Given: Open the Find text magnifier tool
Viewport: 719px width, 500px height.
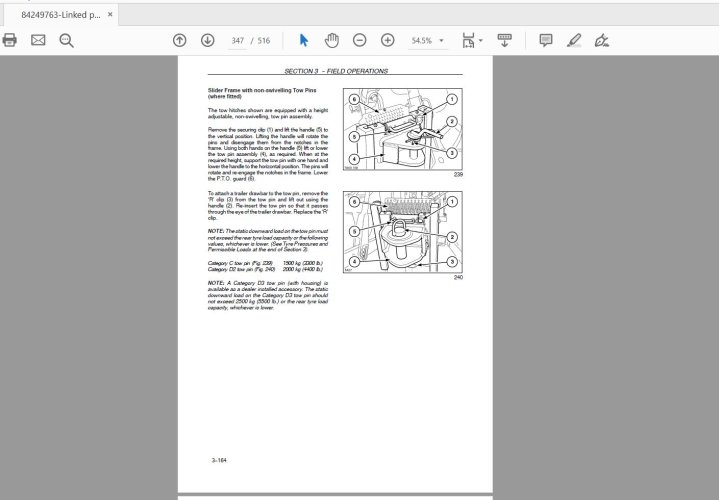Looking at the screenshot, I should click(66, 41).
